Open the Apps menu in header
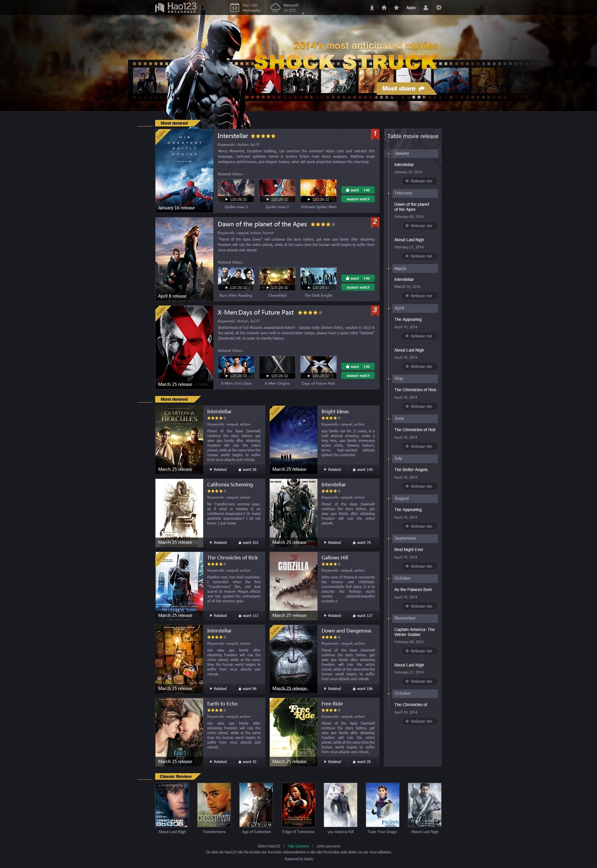597x868 pixels. pos(411,7)
